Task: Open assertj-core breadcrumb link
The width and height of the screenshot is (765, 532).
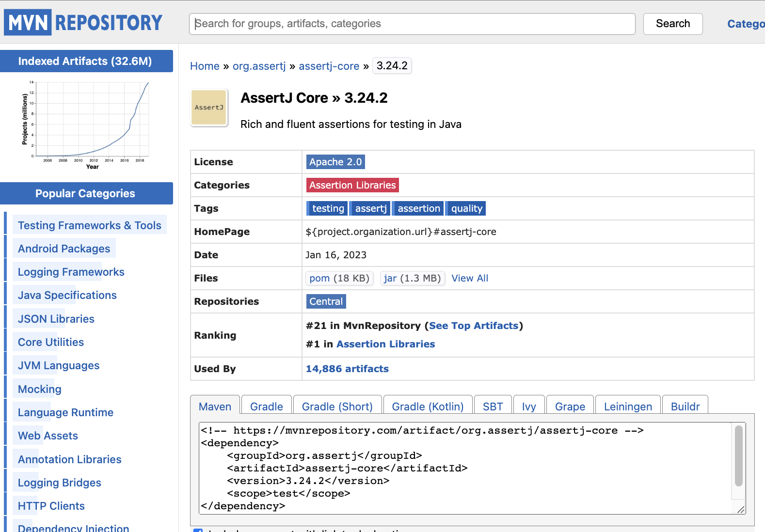Action: tap(329, 66)
